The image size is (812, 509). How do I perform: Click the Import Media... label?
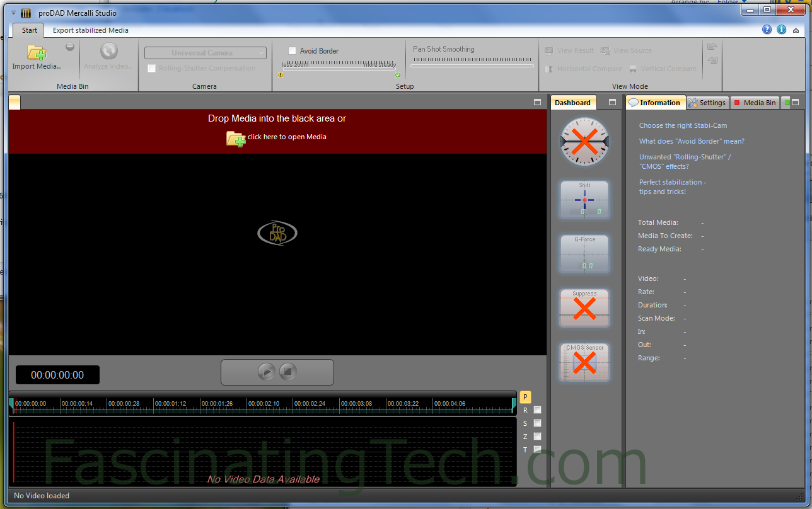point(37,66)
